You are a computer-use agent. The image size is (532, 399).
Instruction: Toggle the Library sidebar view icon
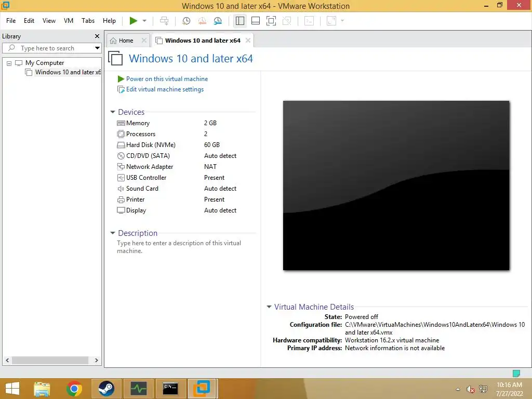pyautogui.click(x=240, y=21)
